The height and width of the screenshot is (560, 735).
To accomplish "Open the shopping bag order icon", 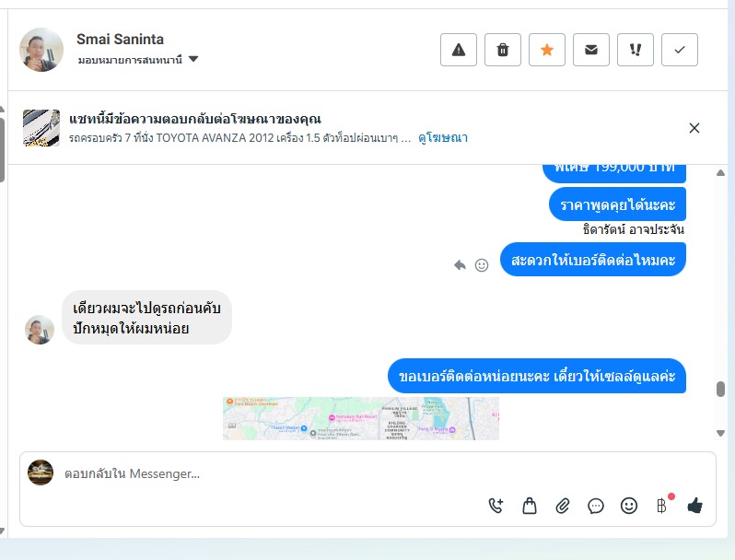I will [530, 505].
